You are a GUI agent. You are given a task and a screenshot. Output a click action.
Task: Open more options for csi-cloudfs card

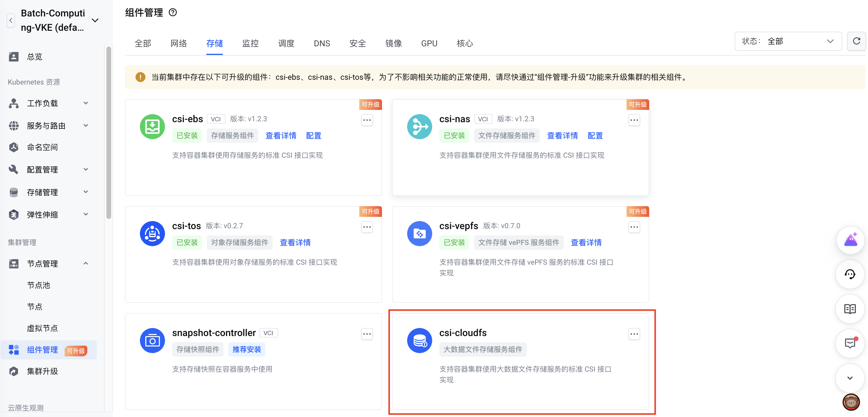point(634,334)
